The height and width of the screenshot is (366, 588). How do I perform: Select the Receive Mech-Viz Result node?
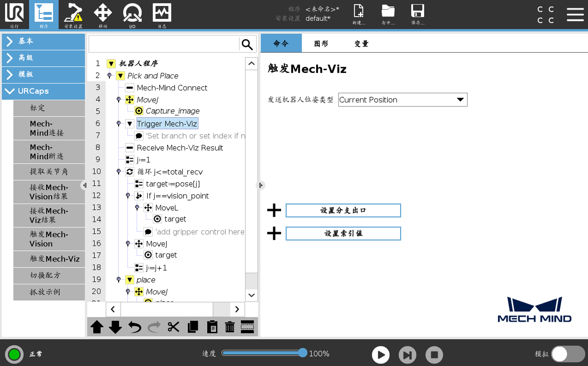pyautogui.click(x=180, y=148)
